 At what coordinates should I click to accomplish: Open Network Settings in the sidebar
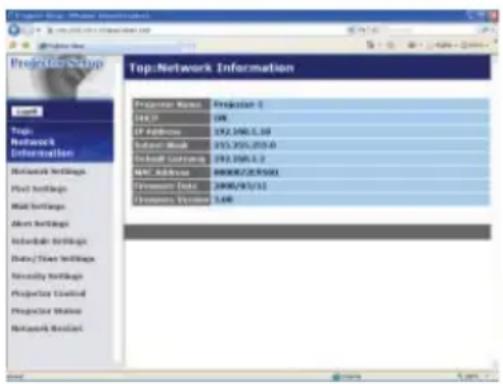[48, 171]
